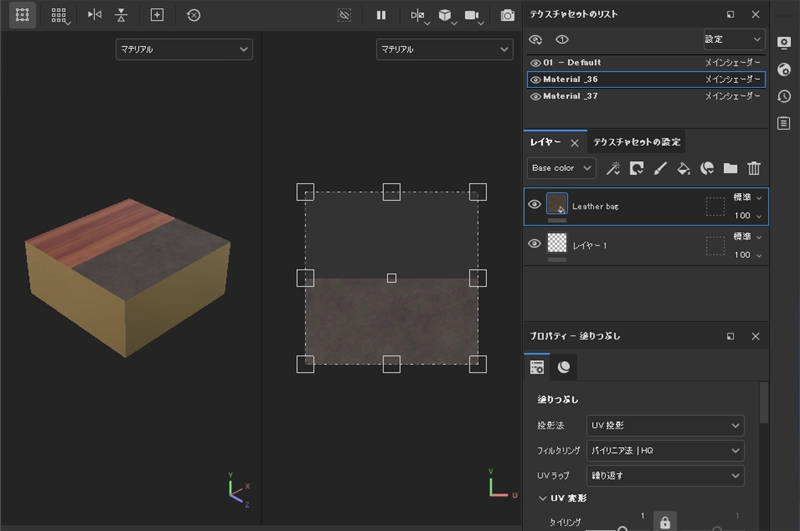Undock the プロパティ panel
The width and height of the screenshot is (800, 531).
tap(731, 336)
